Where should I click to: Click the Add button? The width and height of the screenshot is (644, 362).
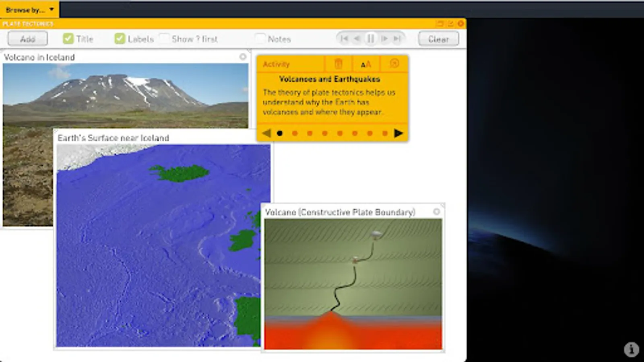(x=27, y=39)
